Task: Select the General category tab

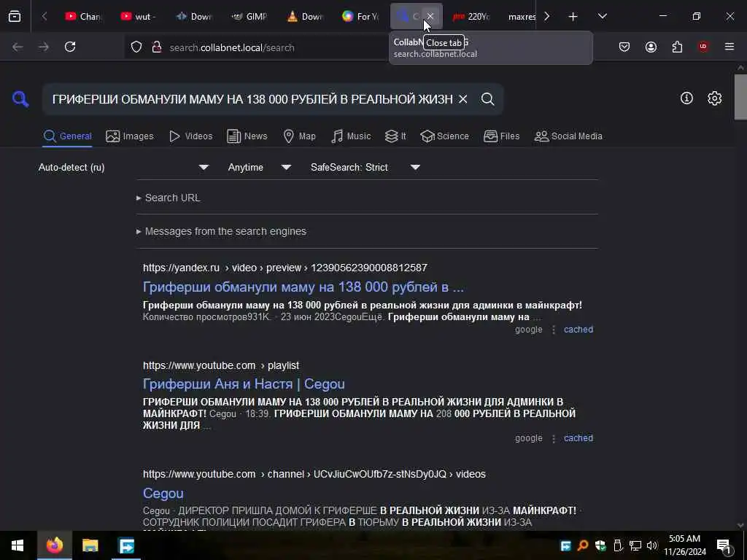Action: point(68,136)
